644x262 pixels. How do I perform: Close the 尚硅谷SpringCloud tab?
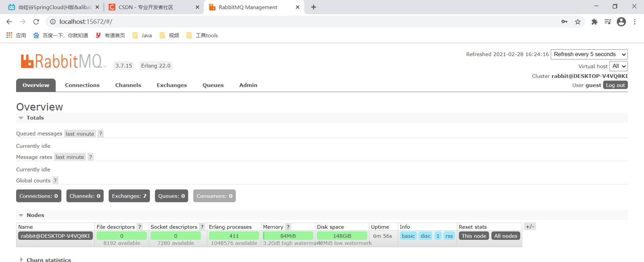(97, 7)
